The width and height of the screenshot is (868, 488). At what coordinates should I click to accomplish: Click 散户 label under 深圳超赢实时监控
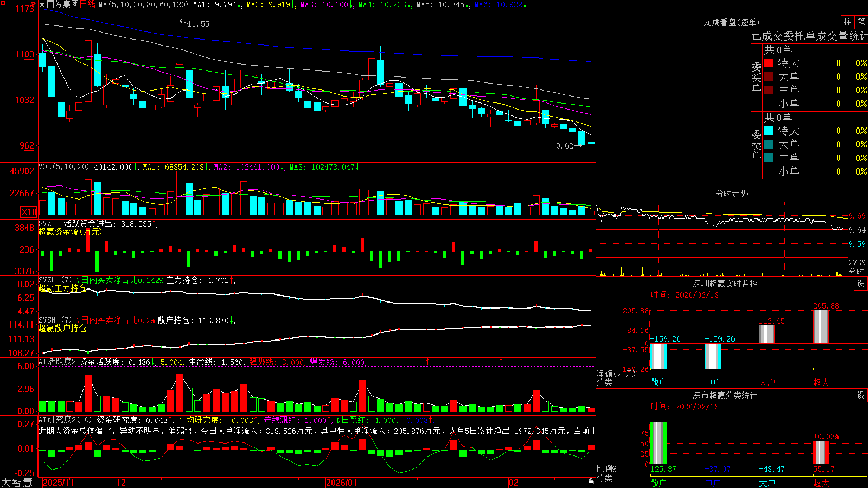[659, 382]
